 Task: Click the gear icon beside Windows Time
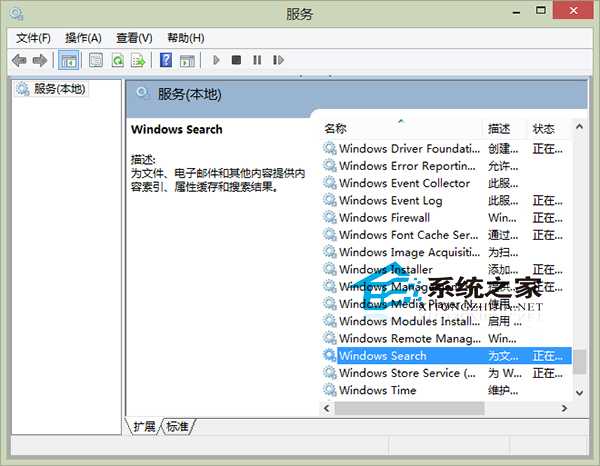[x=329, y=389]
